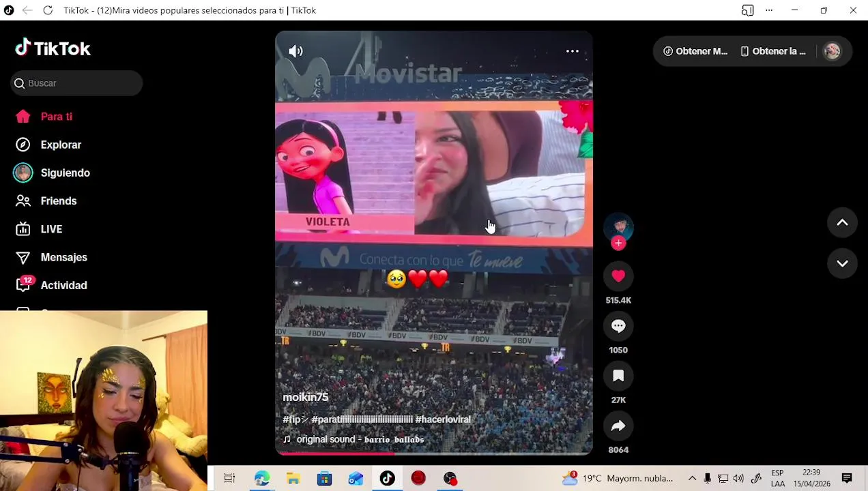Image resolution: width=868 pixels, height=491 pixels.
Task: Open File Explorer from the taskbar
Action: tap(293, 478)
